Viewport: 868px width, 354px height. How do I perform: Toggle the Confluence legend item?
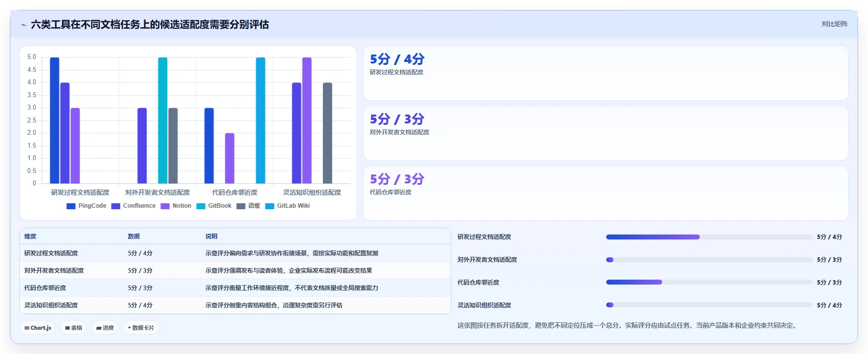pyautogui.click(x=133, y=206)
